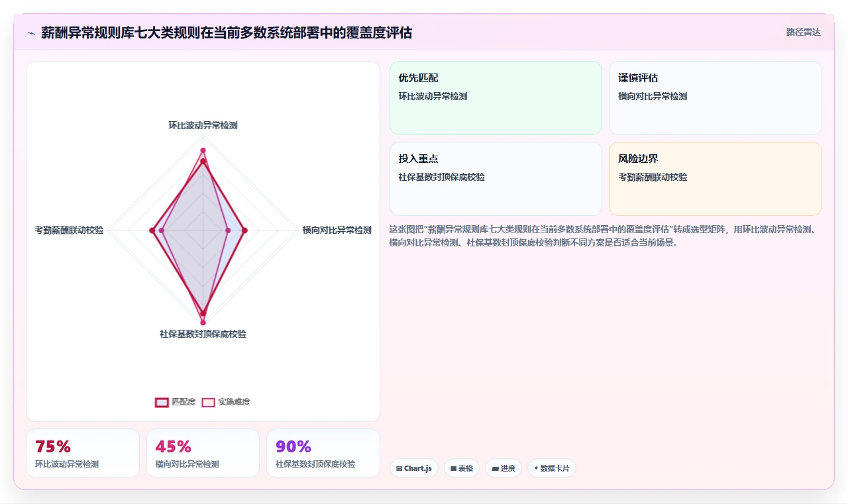This screenshot has width=848, height=504.
Task: Open the 风险边界 card
Action: coord(715,179)
